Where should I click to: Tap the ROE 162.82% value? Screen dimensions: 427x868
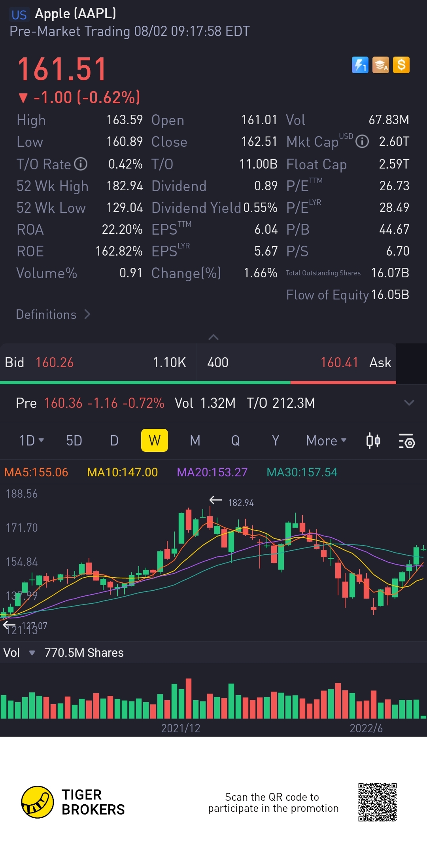(x=119, y=251)
